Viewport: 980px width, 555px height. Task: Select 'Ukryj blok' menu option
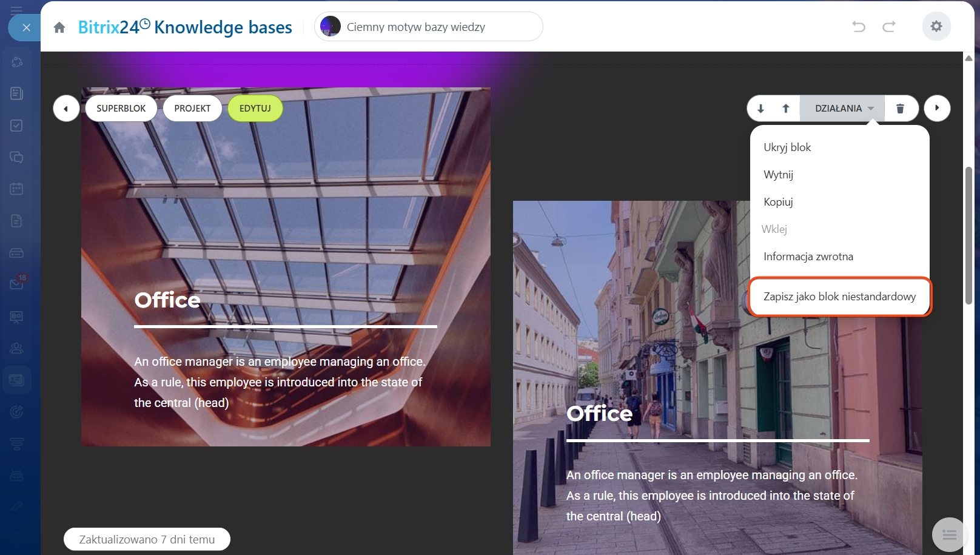tap(787, 147)
